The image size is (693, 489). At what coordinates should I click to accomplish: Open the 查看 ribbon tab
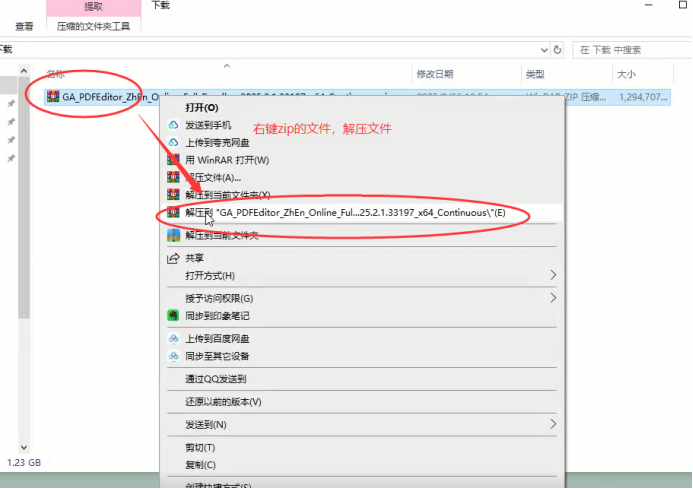coord(24,27)
